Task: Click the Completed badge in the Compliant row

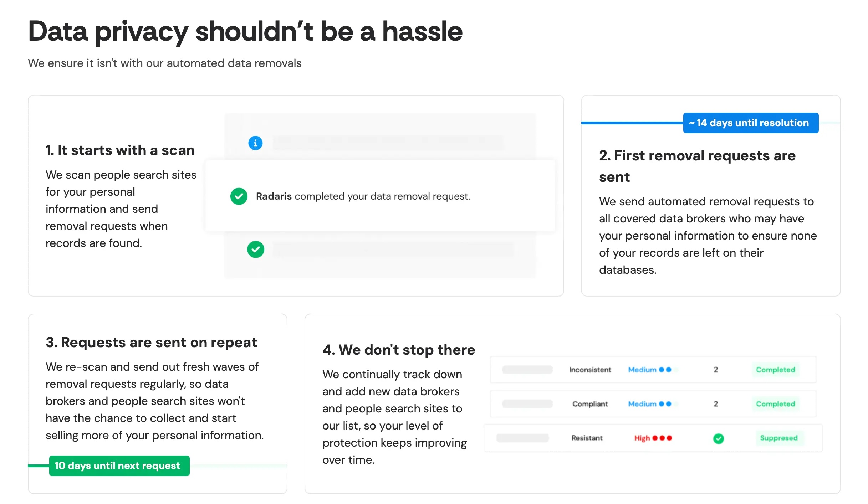Action: pos(775,404)
